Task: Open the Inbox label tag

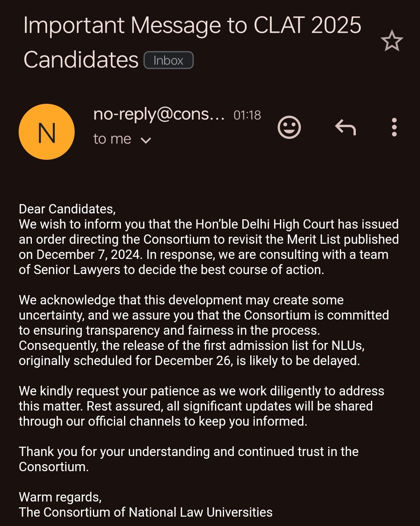Action: (x=168, y=60)
